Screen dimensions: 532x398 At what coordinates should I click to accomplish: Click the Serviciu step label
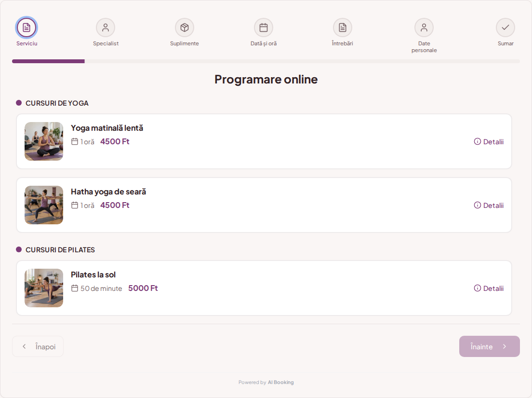27,43
